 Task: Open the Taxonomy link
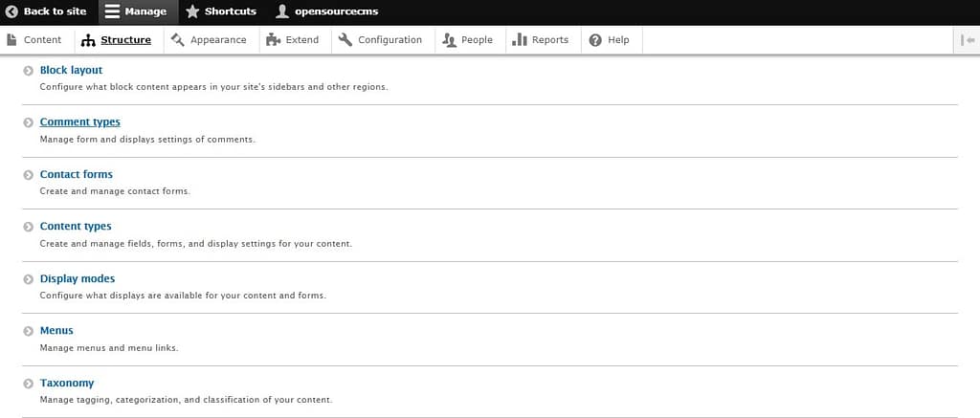tap(67, 384)
